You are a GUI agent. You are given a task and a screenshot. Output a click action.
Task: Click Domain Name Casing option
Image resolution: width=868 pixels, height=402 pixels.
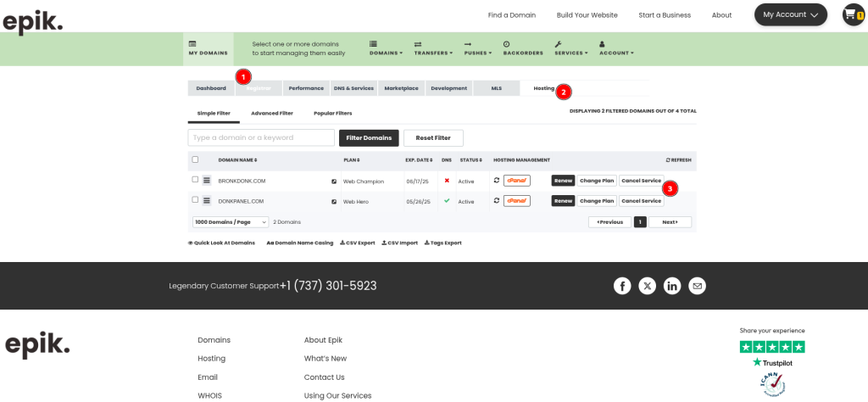point(300,243)
